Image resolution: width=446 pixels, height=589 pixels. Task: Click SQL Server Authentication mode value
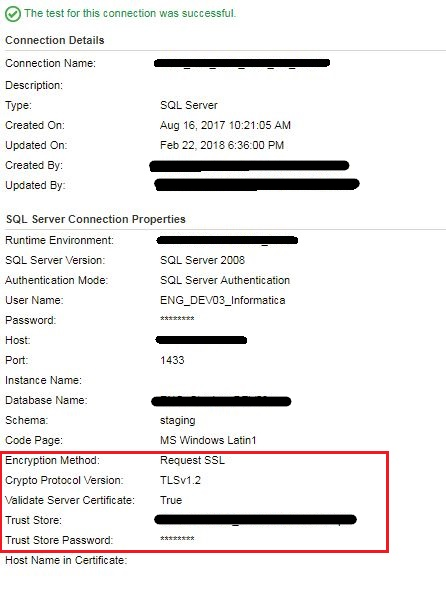click(225, 280)
